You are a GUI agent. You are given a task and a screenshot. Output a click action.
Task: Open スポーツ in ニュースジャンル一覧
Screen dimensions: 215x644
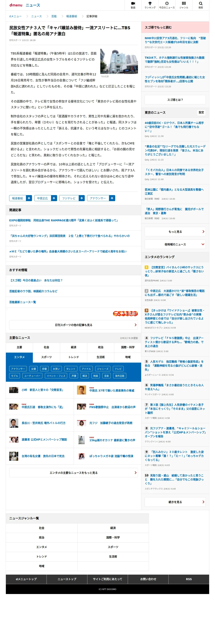tap(113, 547)
